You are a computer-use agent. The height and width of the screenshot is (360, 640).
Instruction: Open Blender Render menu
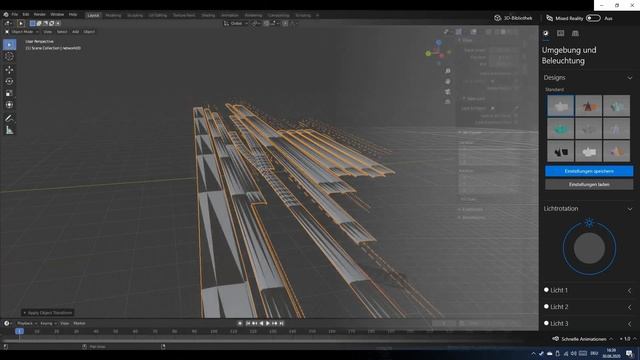coord(40,14)
